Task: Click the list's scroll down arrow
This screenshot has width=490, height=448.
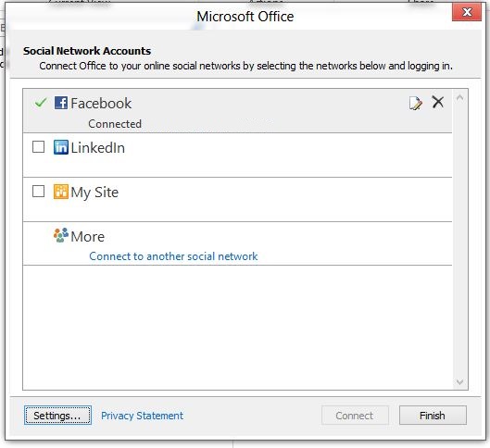Action: [x=459, y=382]
